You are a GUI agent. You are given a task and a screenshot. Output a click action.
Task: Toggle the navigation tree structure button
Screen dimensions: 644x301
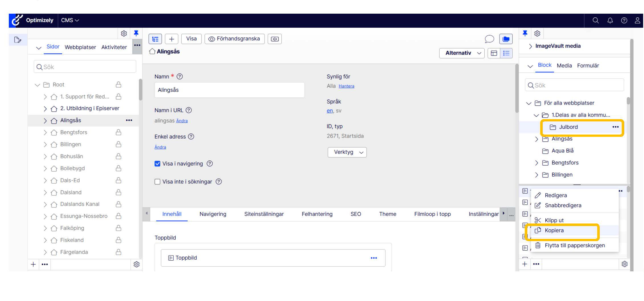click(x=155, y=39)
